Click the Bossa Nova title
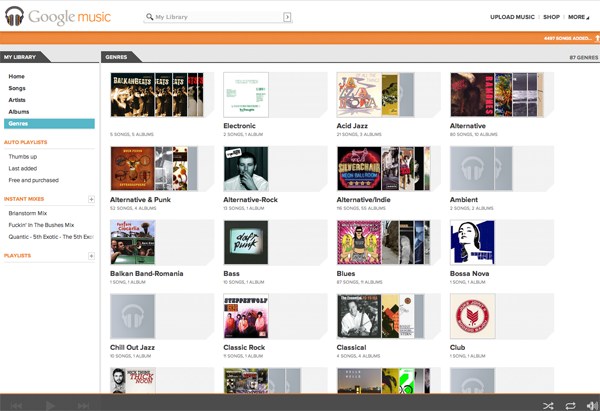This screenshot has height=411, width=600. click(470, 274)
